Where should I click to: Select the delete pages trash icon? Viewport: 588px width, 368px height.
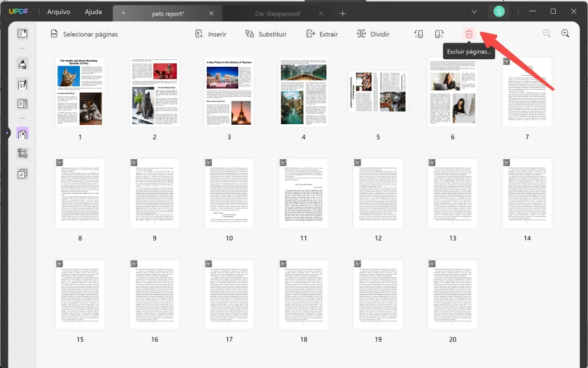[x=469, y=33]
